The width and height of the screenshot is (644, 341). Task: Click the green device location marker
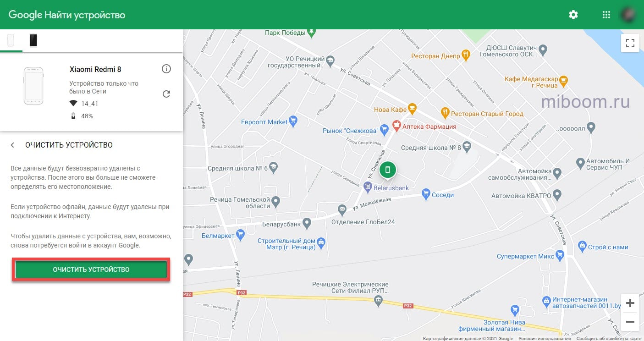coord(388,170)
